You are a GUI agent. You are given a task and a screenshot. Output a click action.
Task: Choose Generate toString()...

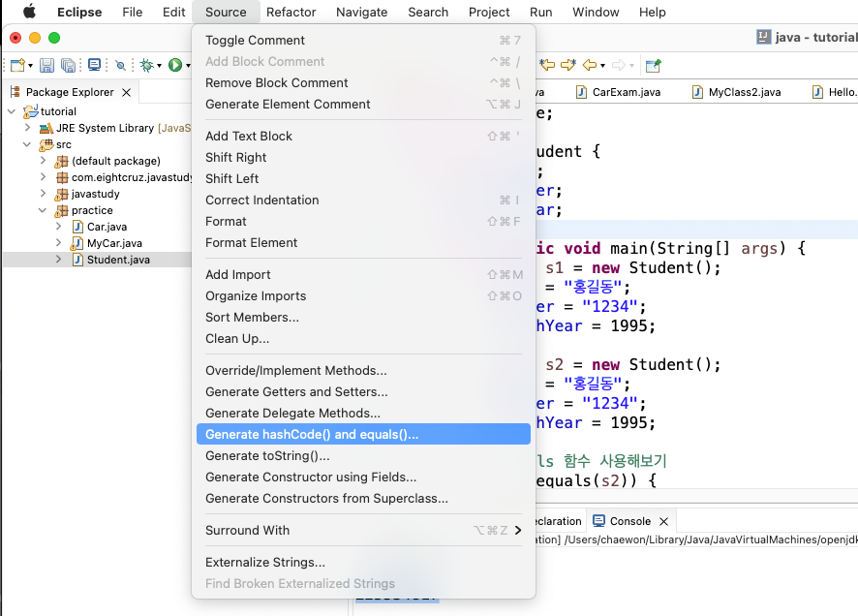click(363, 456)
